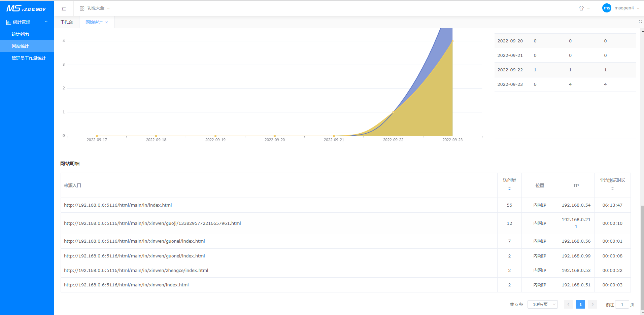Click the refresh icon at tab bar right
Screen dimensions: 644x315
(640, 22)
